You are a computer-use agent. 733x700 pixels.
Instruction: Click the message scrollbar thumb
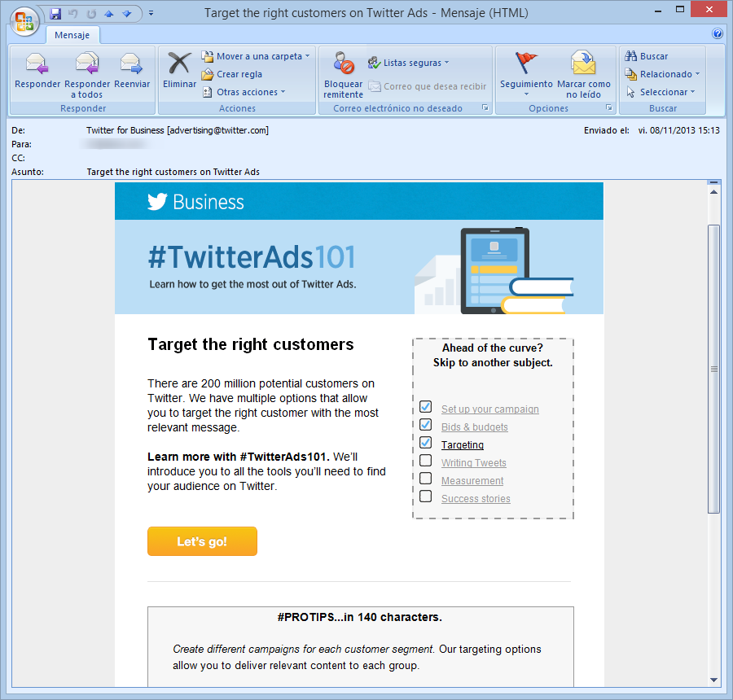pos(713,370)
